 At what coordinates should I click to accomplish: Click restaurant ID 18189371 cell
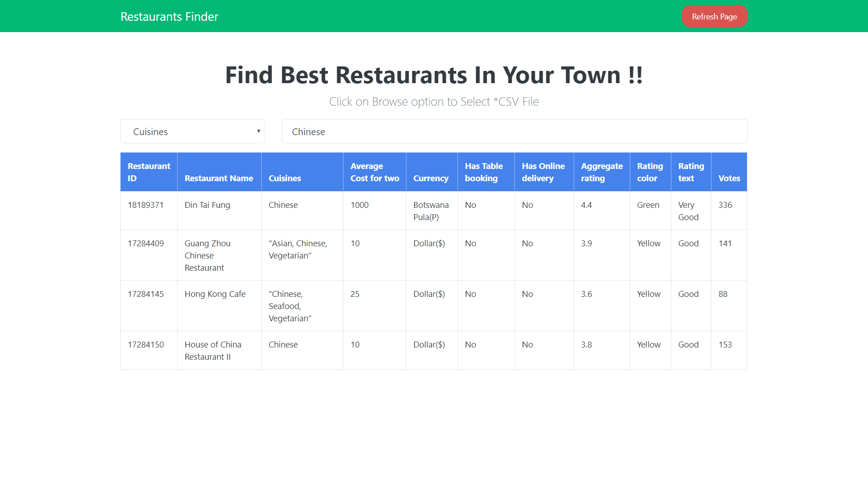coord(145,205)
